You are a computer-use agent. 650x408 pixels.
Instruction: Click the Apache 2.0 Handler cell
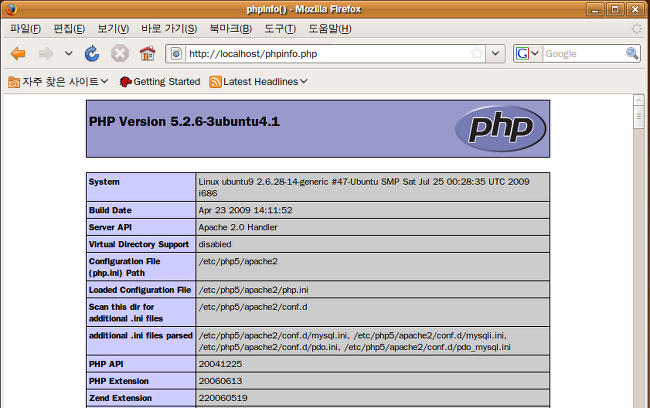(372, 227)
